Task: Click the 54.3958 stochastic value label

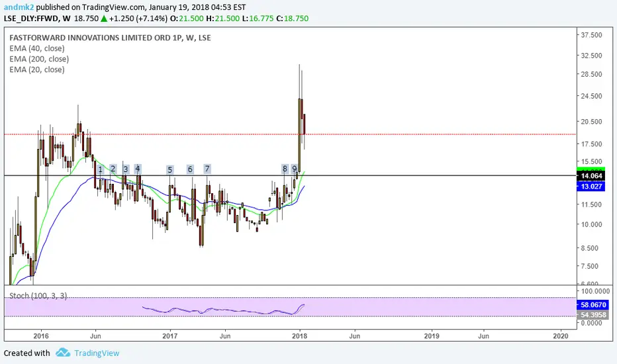Action: coord(593,315)
